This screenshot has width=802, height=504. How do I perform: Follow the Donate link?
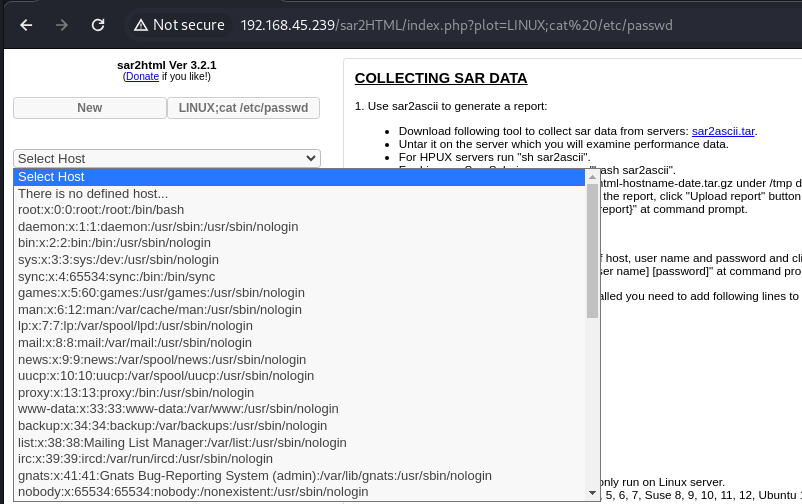(x=142, y=76)
